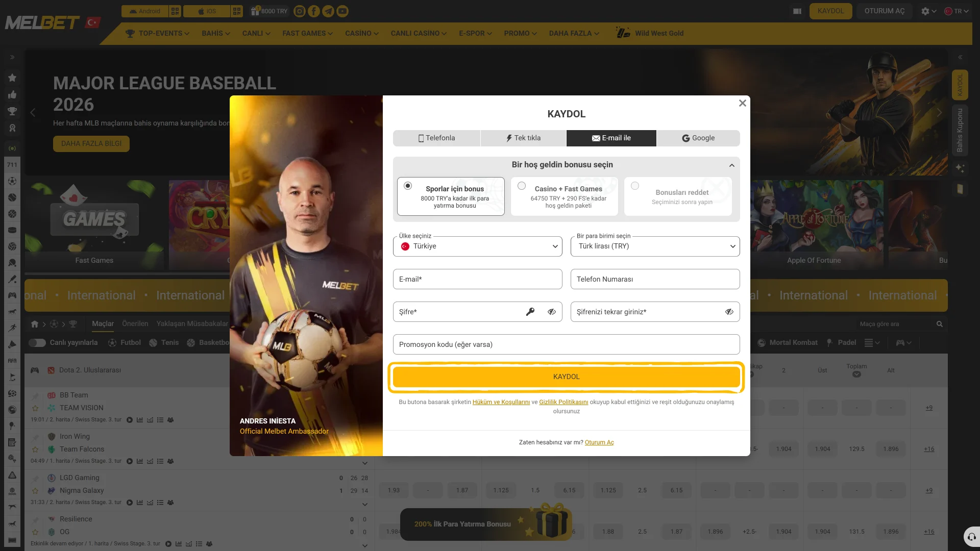Click the DAHA FAZLA BİLGİ banner button
Image resolution: width=980 pixels, height=551 pixels.
click(91, 144)
